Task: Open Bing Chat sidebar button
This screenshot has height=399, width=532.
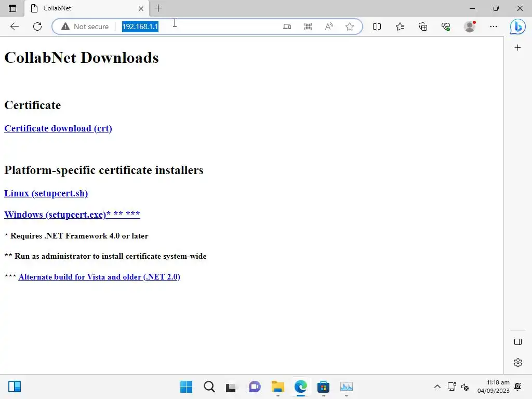Action: point(517,26)
